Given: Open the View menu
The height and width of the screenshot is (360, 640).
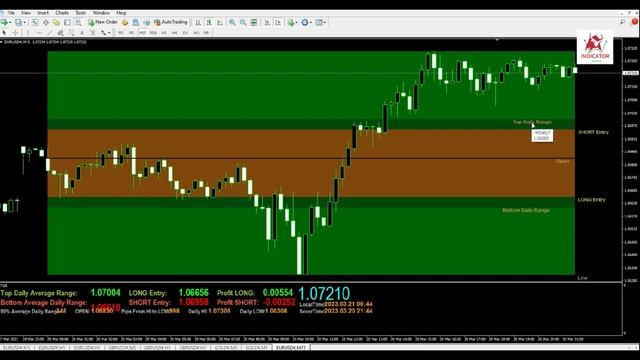Looking at the screenshot, I should [x=26, y=13].
